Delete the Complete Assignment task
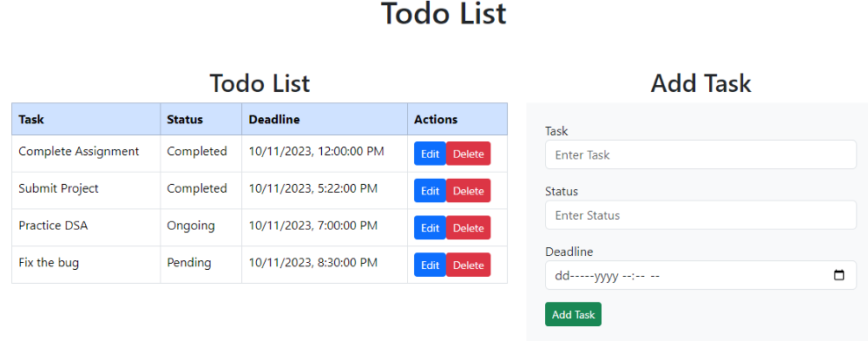The height and width of the screenshot is (341, 868). tap(469, 154)
